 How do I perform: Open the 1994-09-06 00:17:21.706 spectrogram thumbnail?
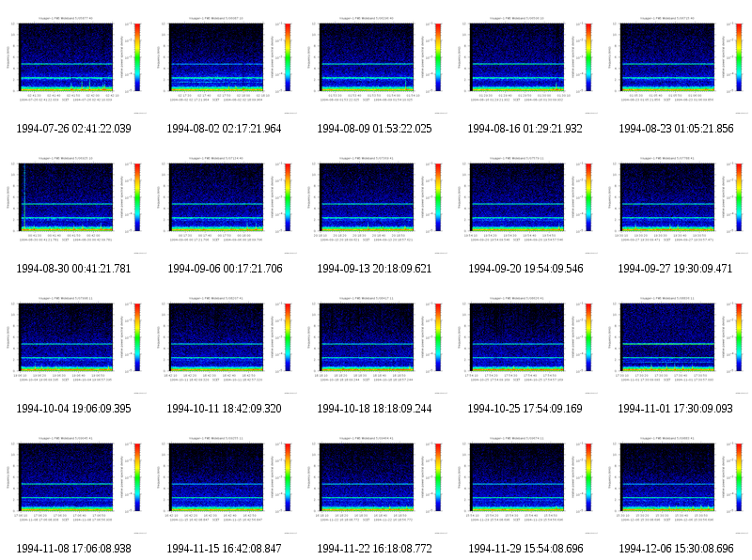pyautogui.click(x=225, y=205)
